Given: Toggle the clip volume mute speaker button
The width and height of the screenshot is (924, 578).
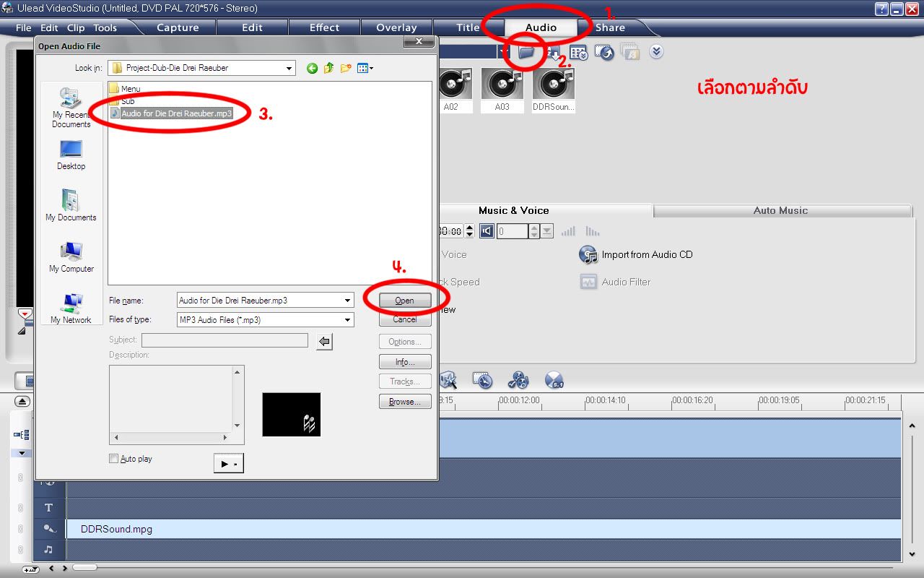Looking at the screenshot, I should (x=487, y=231).
